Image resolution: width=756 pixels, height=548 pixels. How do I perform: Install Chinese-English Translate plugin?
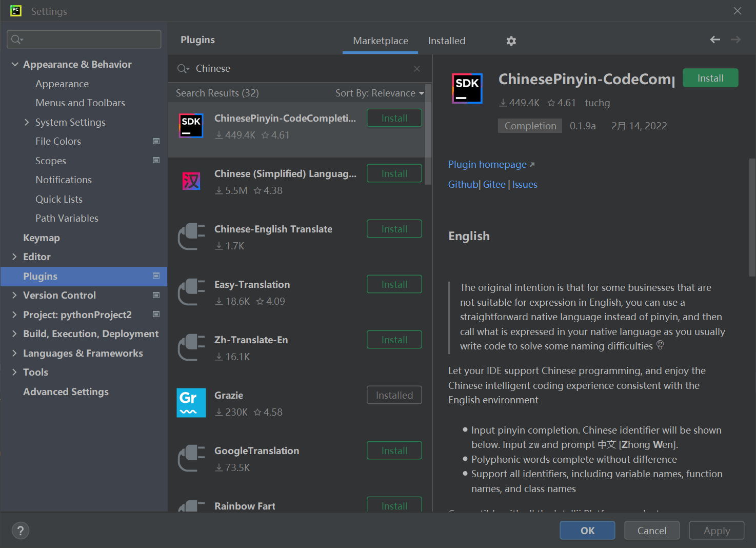click(x=394, y=229)
